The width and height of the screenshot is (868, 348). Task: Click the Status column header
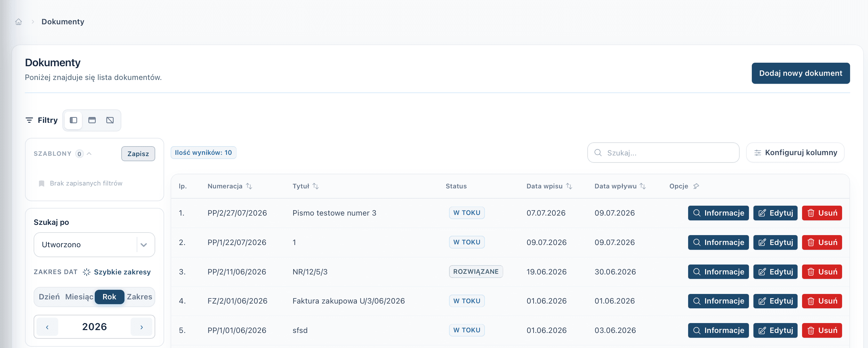(456, 186)
